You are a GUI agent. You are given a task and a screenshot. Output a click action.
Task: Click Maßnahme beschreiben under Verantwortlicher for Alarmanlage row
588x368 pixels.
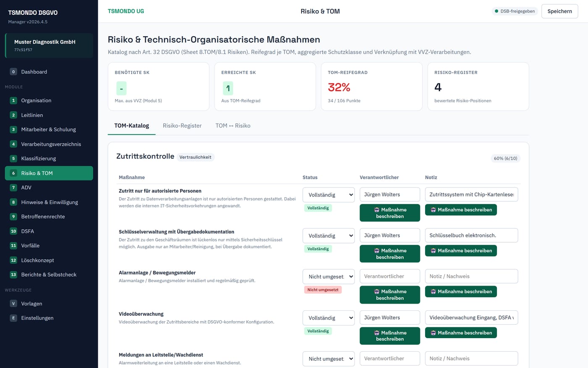point(390,295)
